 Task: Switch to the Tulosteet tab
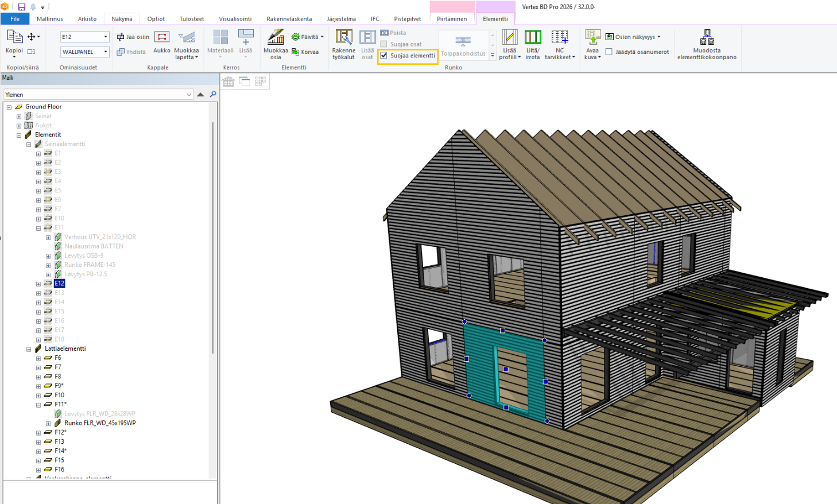(x=192, y=19)
